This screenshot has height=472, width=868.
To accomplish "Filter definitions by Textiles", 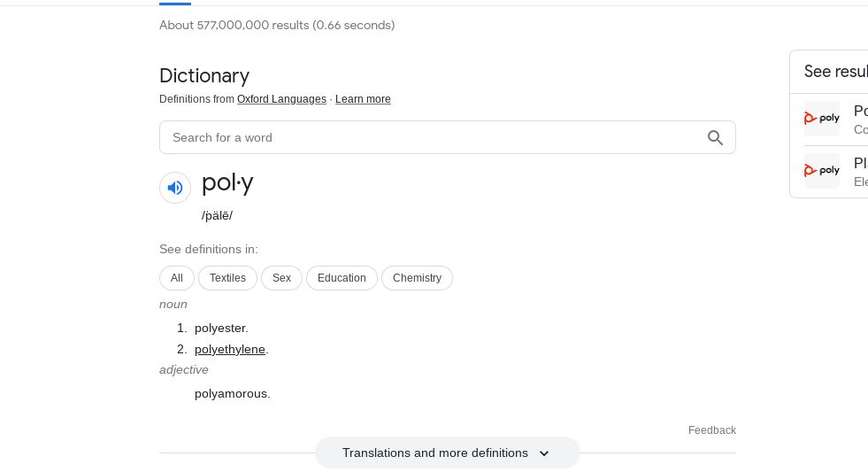I will (227, 278).
